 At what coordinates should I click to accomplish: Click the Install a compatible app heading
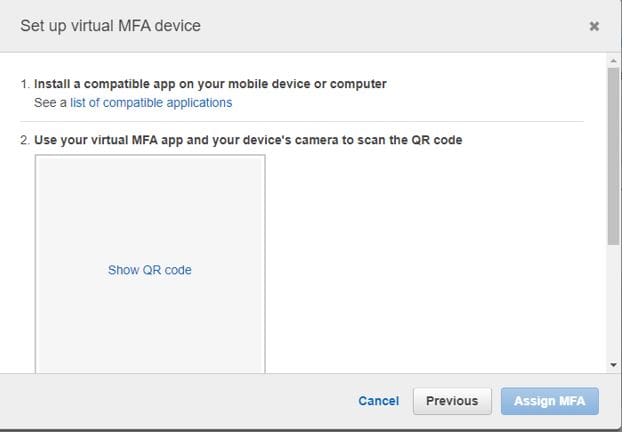pyautogui.click(x=210, y=84)
